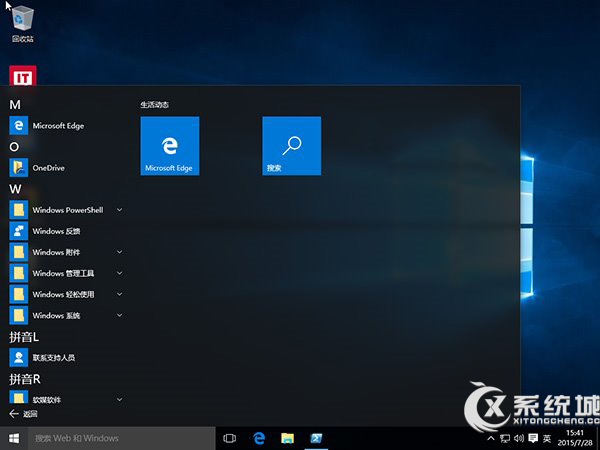Open the Microsoft Edge live tile

tap(170, 146)
